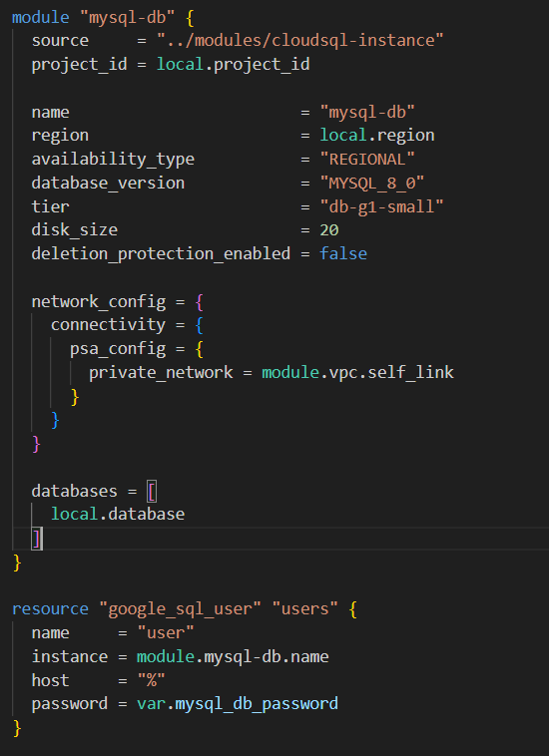Click the local.region value
The image size is (549, 756).
[376, 136]
